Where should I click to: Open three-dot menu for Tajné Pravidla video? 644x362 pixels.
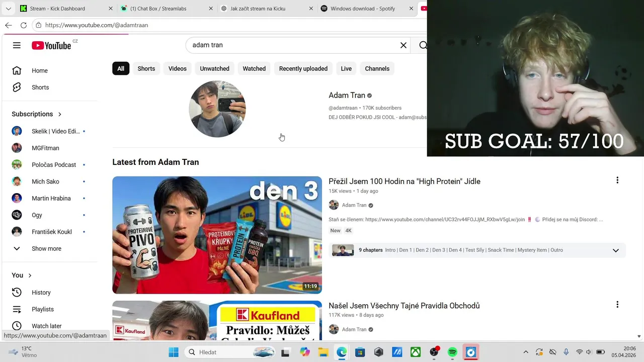coord(617,304)
